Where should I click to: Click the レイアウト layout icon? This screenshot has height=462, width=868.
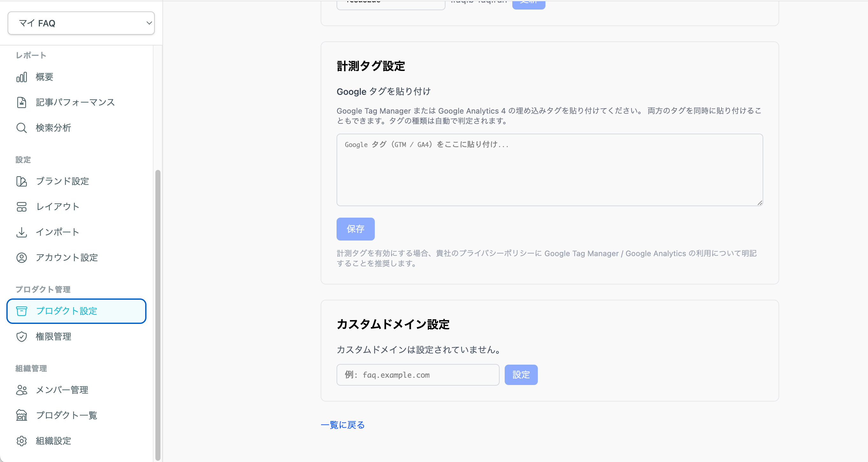click(22, 207)
